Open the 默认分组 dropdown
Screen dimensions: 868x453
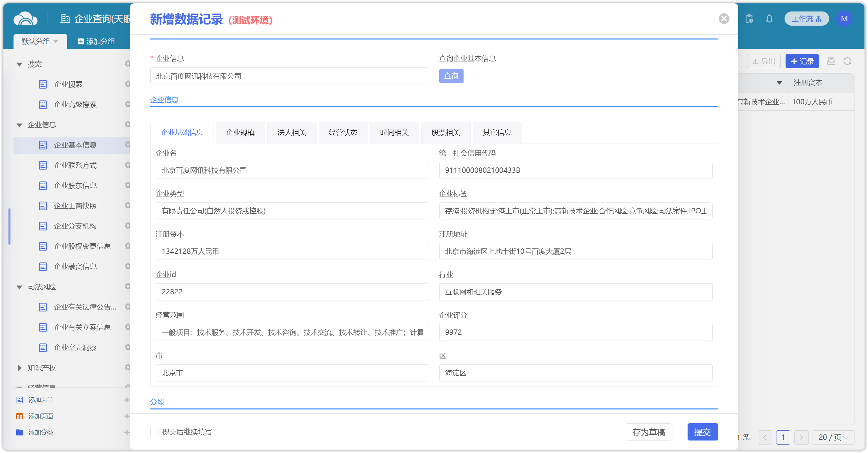[40, 41]
